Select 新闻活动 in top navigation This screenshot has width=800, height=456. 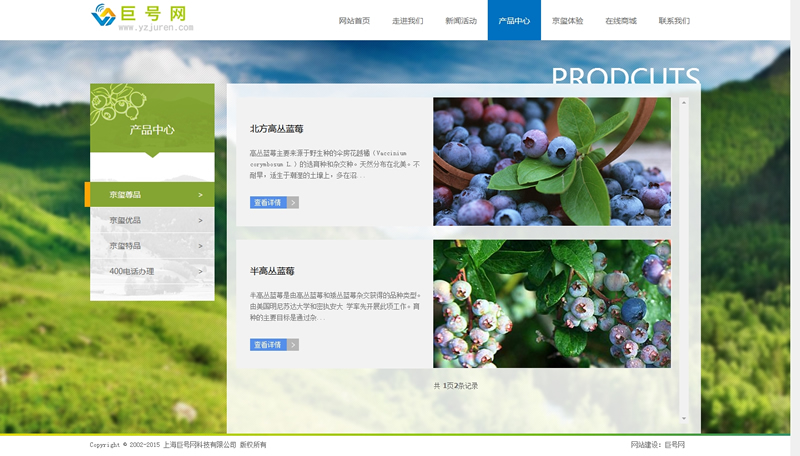461,20
